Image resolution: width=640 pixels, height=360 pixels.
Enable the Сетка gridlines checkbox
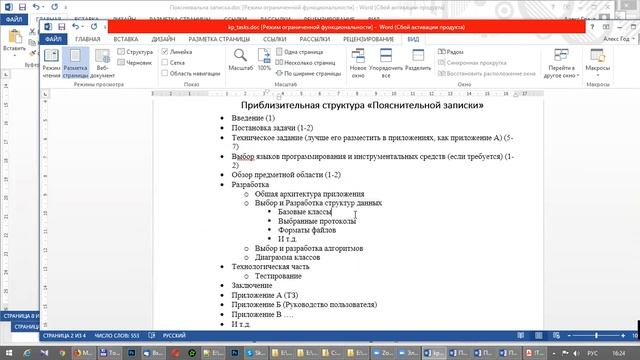click(x=165, y=62)
